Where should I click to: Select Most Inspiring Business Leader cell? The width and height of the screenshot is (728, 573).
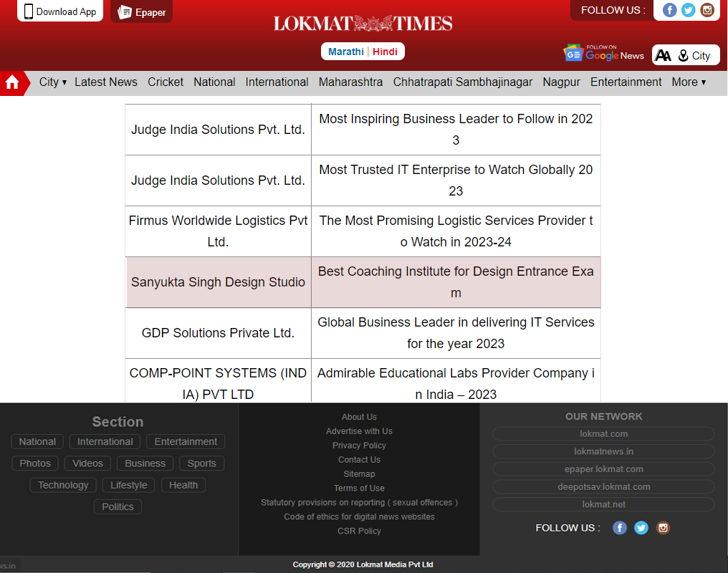tap(456, 130)
